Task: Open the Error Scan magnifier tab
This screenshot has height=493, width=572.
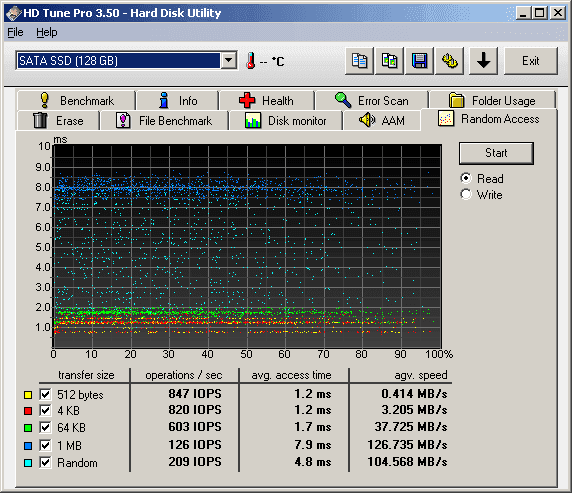Action: coord(372,100)
